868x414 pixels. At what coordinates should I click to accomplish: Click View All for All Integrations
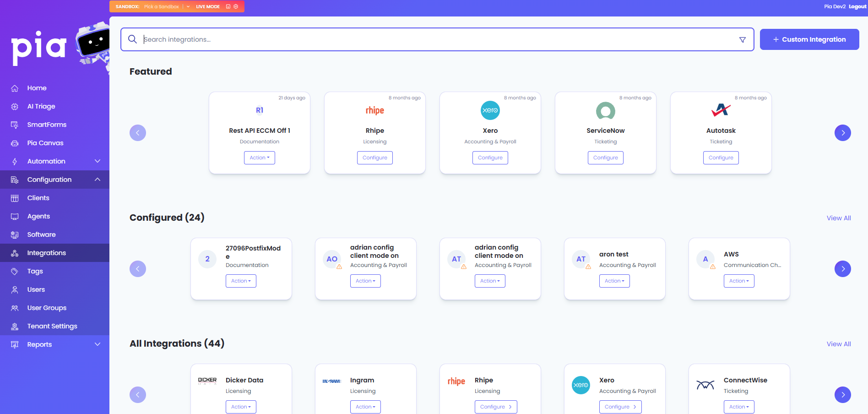839,344
